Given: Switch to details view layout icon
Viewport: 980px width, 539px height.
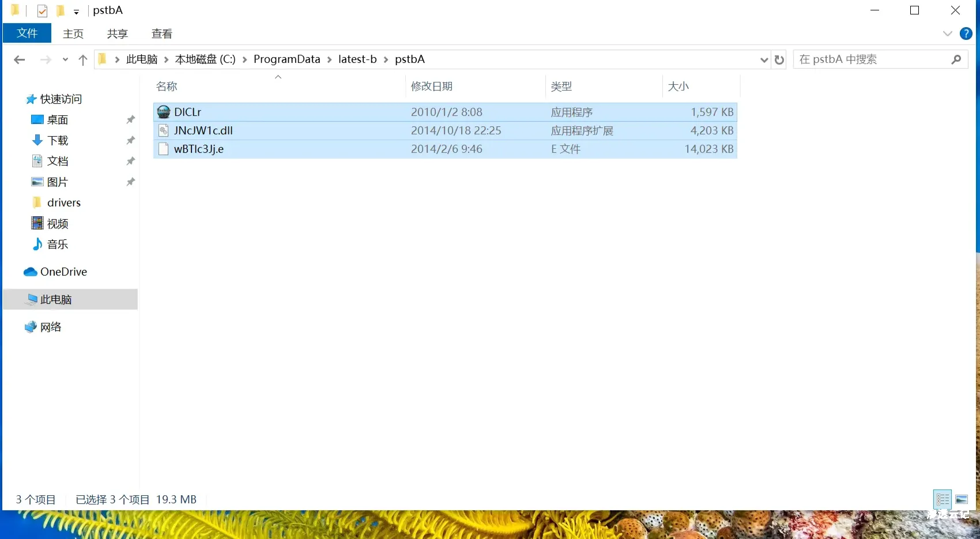Looking at the screenshot, I should point(943,499).
